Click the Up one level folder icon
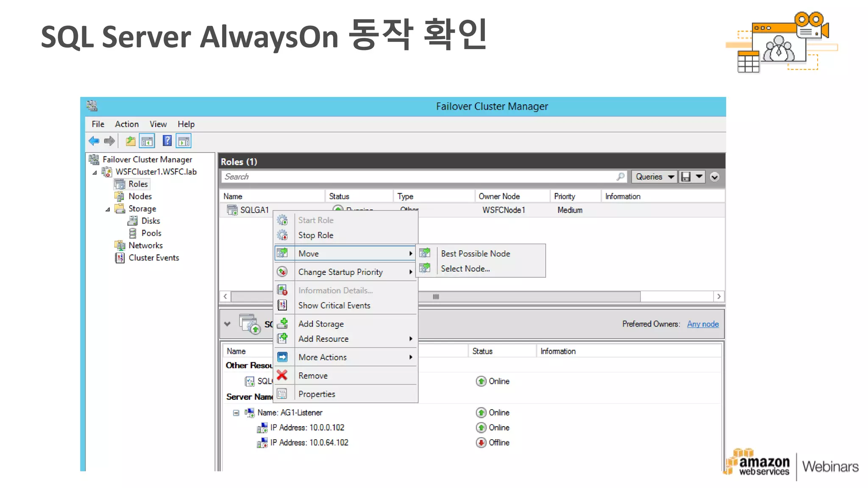Screen dimensions: 868x488 (x=131, y=141)
